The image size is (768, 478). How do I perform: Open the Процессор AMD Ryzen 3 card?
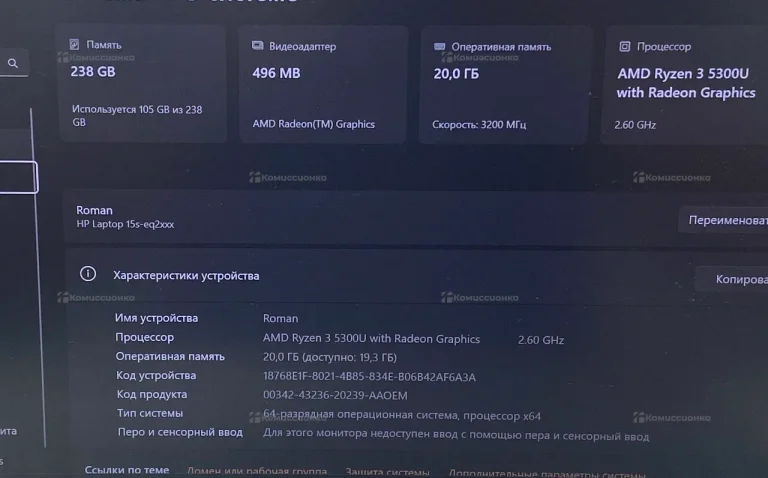point(686,86)
